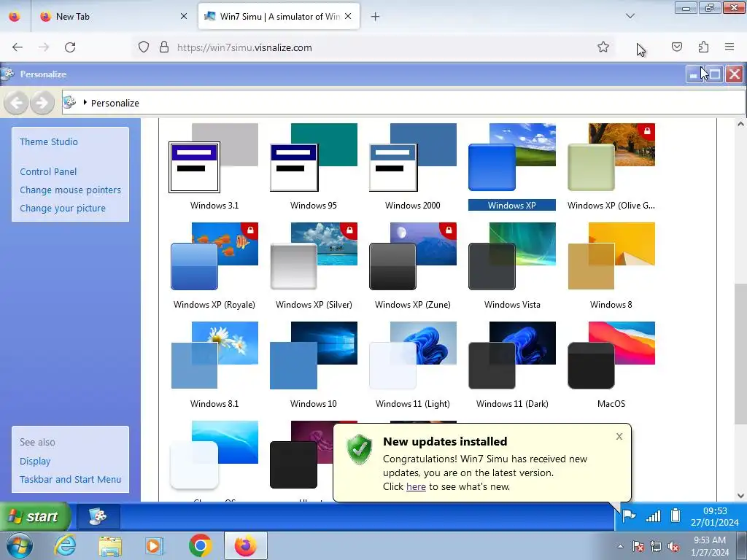Click the Personalize taskbar item in simulator
This screenshot has width=747, height=560.
point(98,517)
